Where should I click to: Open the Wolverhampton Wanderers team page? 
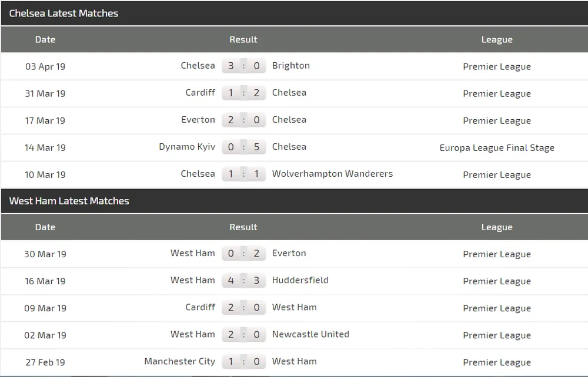[x=333, y=174]
